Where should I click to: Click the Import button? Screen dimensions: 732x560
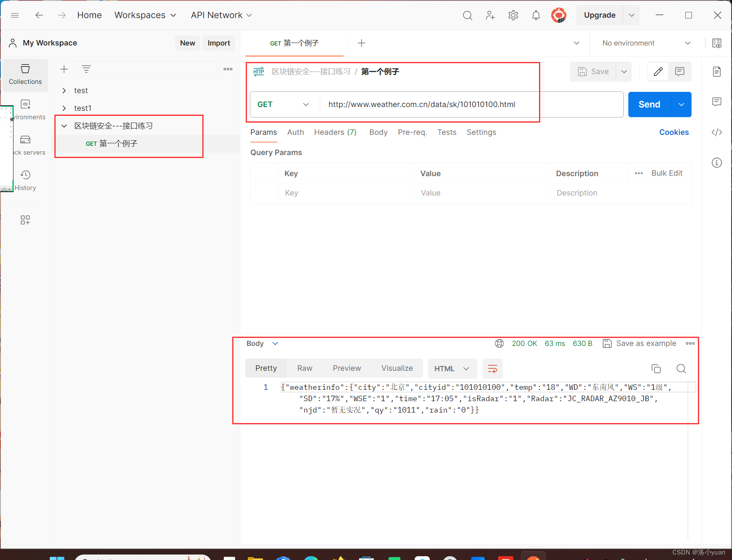(x=219, y=43)
